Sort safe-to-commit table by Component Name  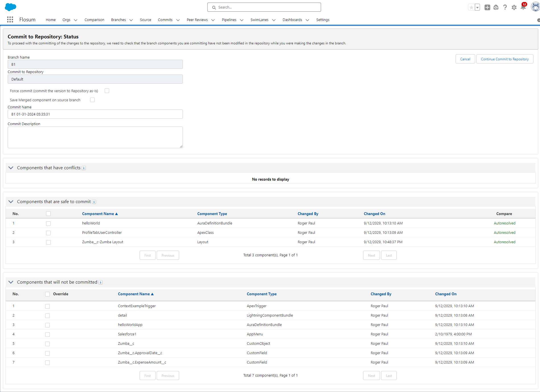click(x=100, y=214)
